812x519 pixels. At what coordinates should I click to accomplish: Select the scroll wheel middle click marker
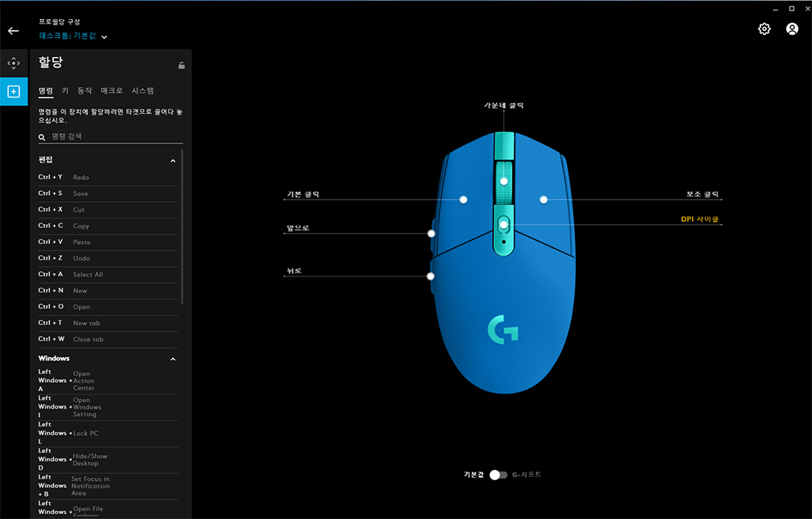point(504,181)
